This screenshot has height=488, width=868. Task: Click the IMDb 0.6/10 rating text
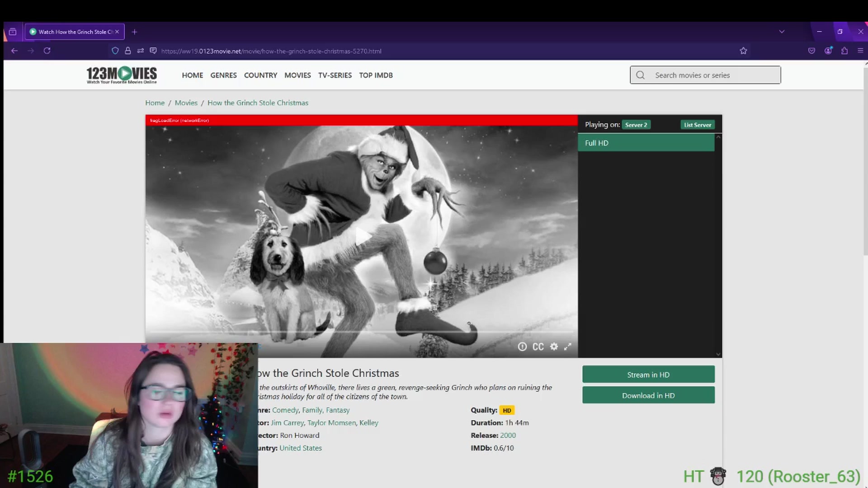point(492,448)
